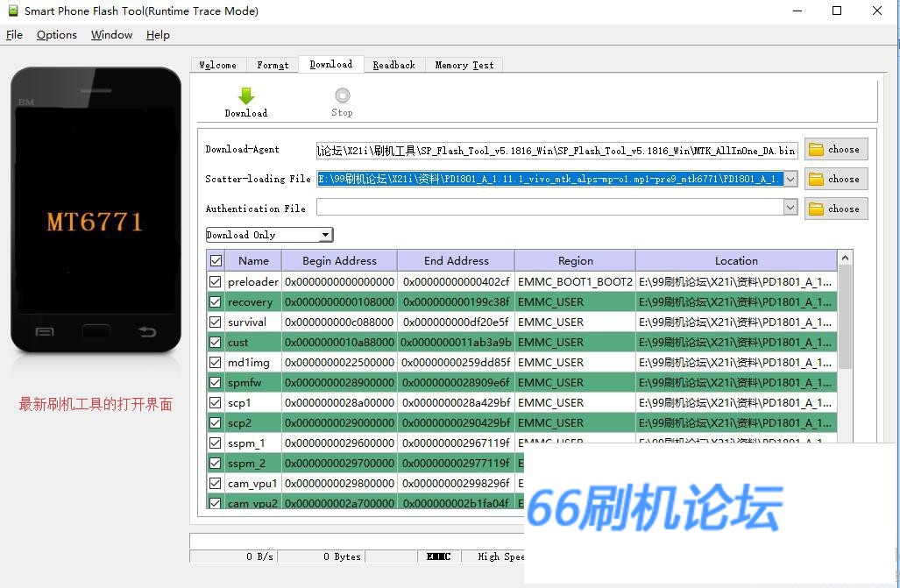Click spmfw begin address 0x0000000028900000

pos(339,382)
